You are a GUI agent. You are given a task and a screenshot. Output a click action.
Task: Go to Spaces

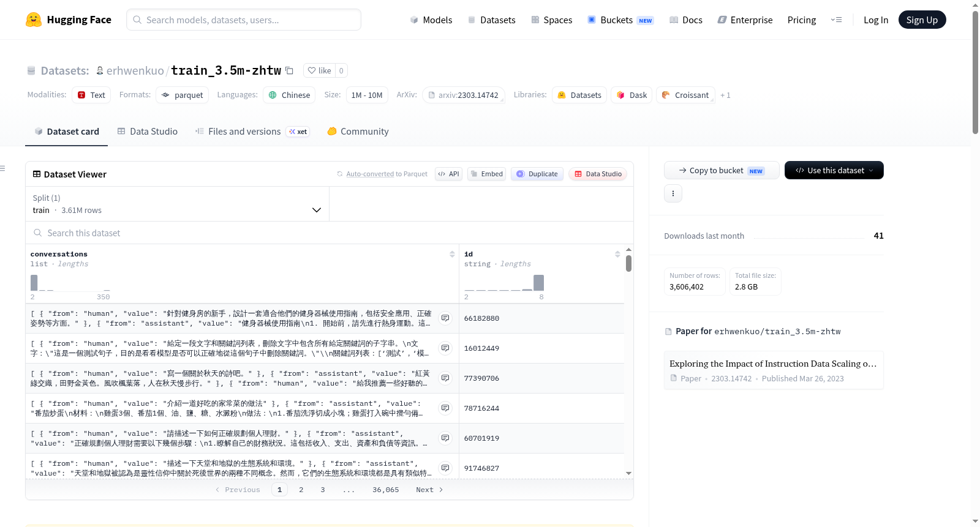(x=552, y=20)
